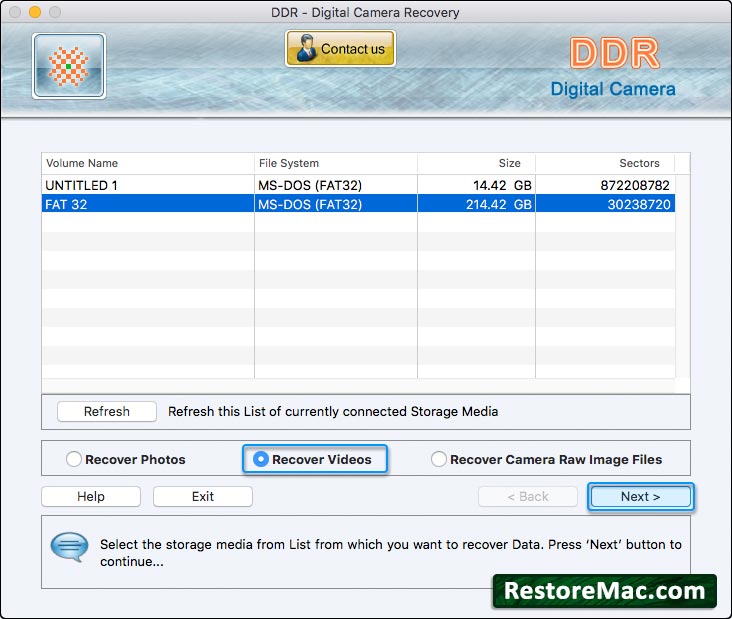The height and width of the screenshot is (619, 732).
Task: Select the UNTITLED 1 volume row
Action: (x=358, y=185)
